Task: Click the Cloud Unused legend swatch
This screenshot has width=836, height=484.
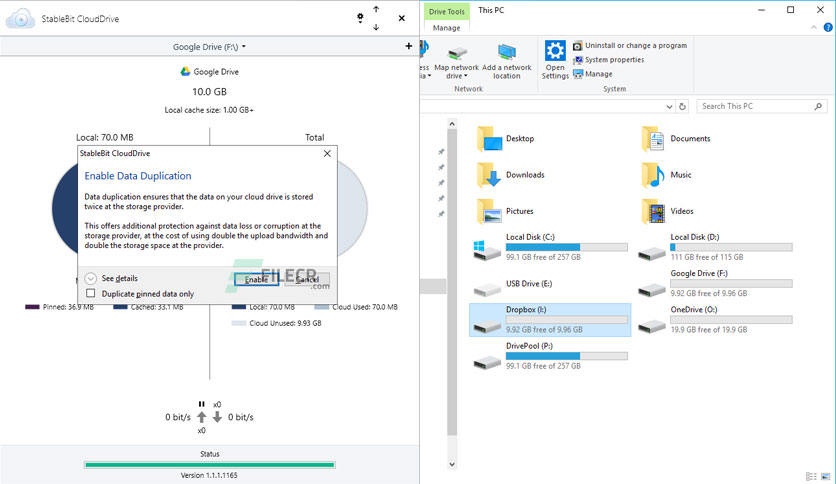Action: coord(238,323)
